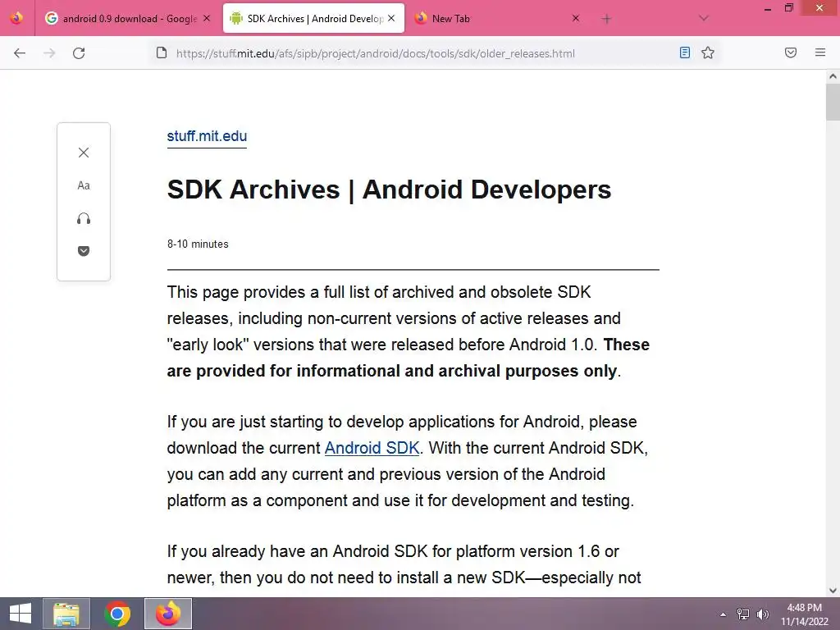Viewport: 840px width, 630px height.
Task: Open volume control tray icon
Action: pyautogui.click(x=762, y=614)
